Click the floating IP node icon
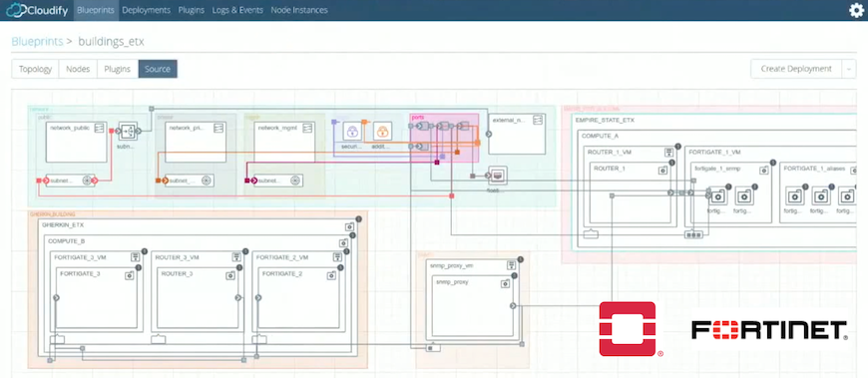This screenshot has width=868, height=378. click(x=498, y=176)
